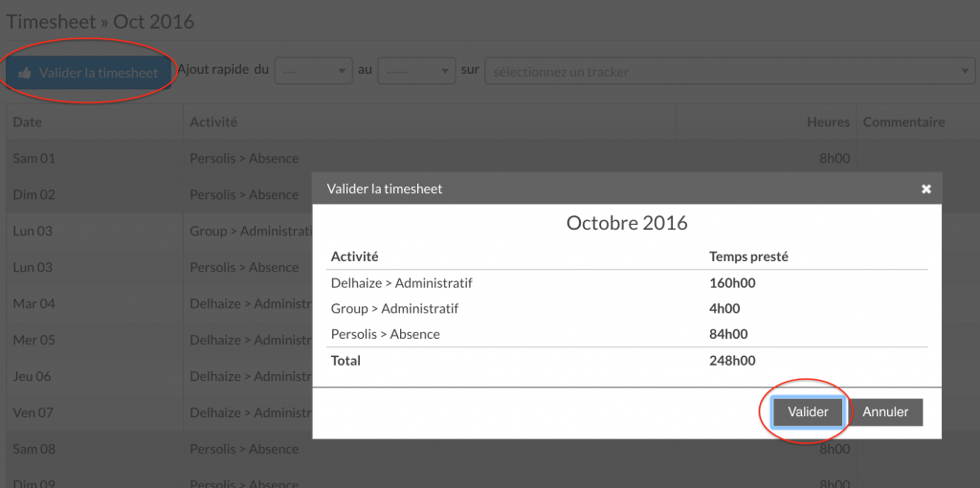980x488 pixels.
Task: Click the 'Timesheet » Oct 2016' page title
Action: (100, 22)
